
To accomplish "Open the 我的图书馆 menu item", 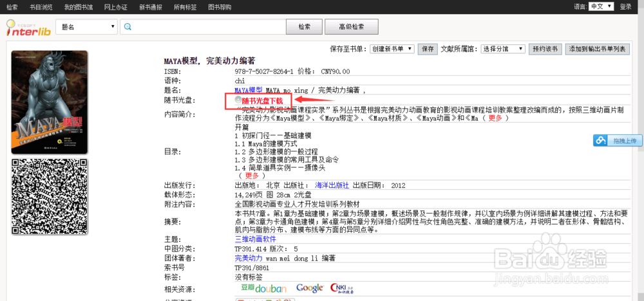I will 79,7.
